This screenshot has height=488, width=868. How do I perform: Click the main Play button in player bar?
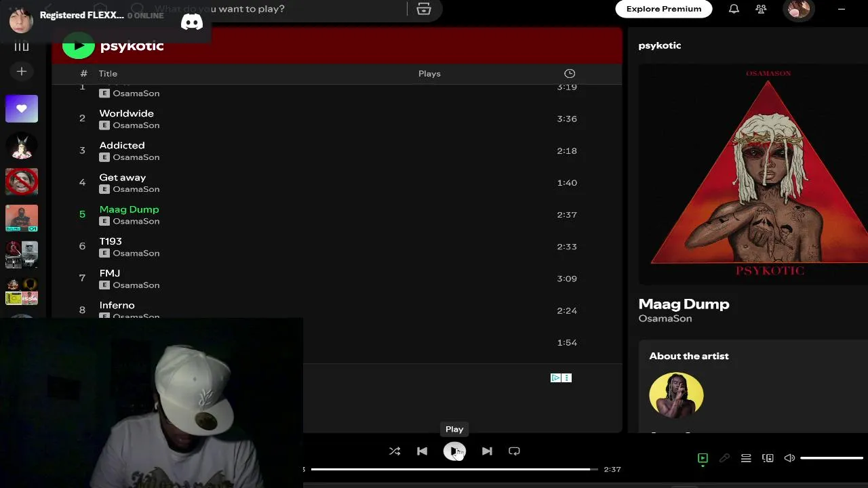click(454, 451)
